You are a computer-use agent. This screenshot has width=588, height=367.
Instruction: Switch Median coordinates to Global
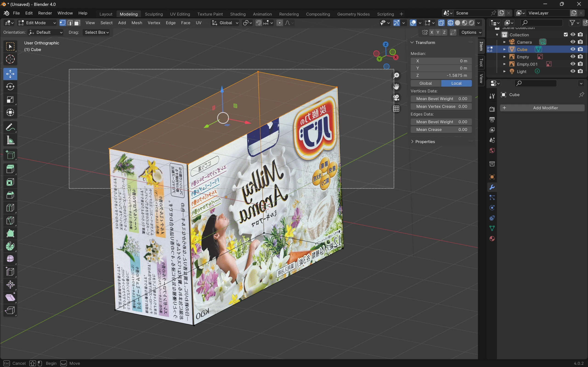(x=425, y=83)
